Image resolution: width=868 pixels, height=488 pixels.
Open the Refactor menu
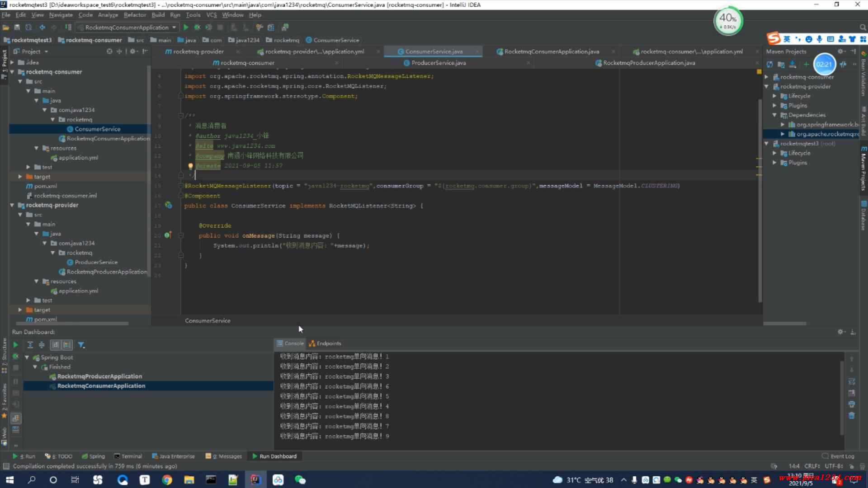tap(135, 15)
